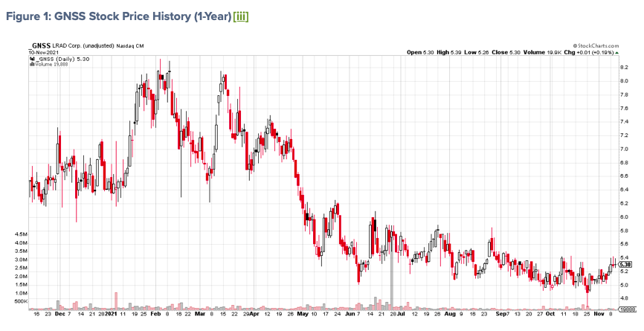Click the 8.0 price axis label
644x331 pixels.
coord(624,81)
